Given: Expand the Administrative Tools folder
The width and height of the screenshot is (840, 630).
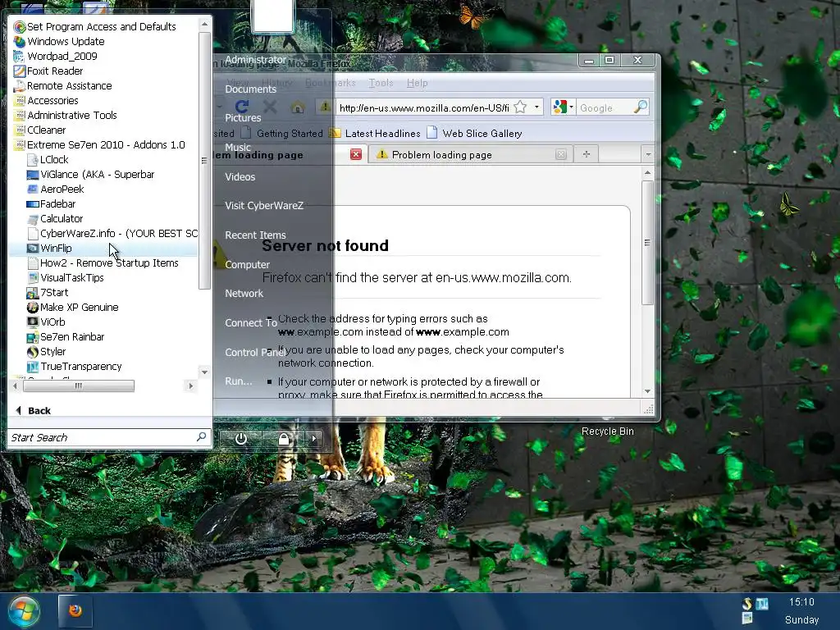Looking at the screenshot, I should pyautogui.click(x=72, y=115).
